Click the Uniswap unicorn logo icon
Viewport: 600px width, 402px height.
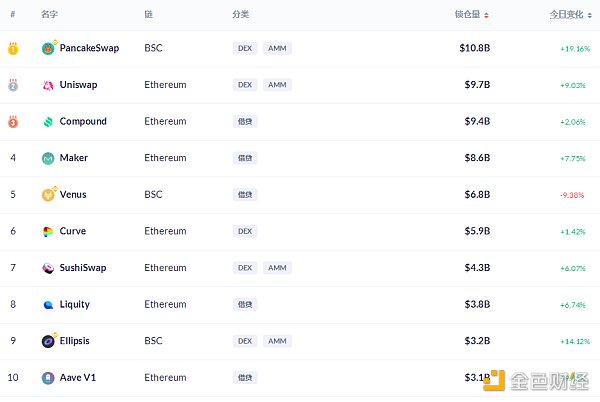[x=48, y=85]
